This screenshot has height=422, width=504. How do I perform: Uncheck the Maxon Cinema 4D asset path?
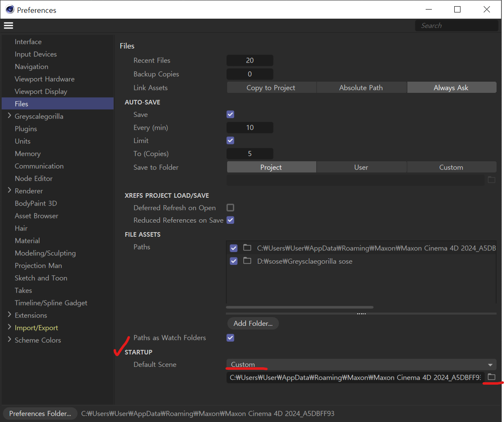(x=234, y=248)
